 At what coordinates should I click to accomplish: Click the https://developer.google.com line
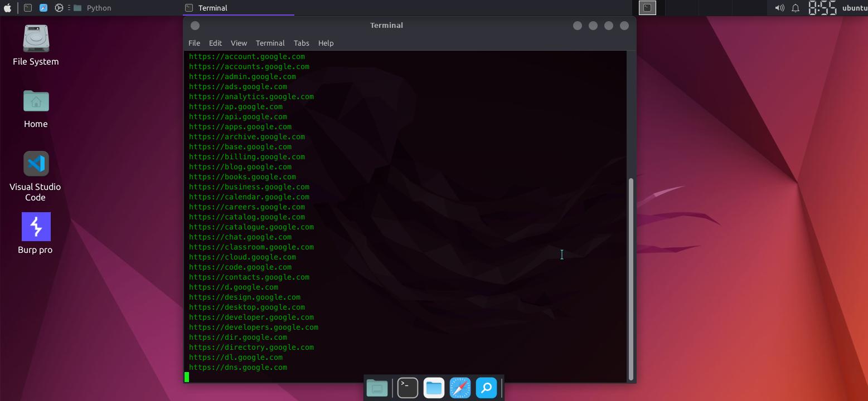(x=251, y=317)
